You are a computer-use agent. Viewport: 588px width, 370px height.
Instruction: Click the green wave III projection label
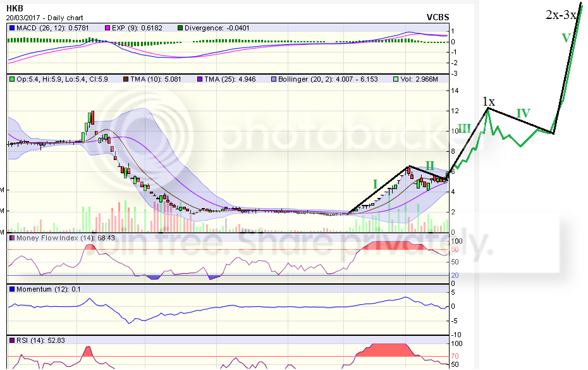(x=464, y=128)
